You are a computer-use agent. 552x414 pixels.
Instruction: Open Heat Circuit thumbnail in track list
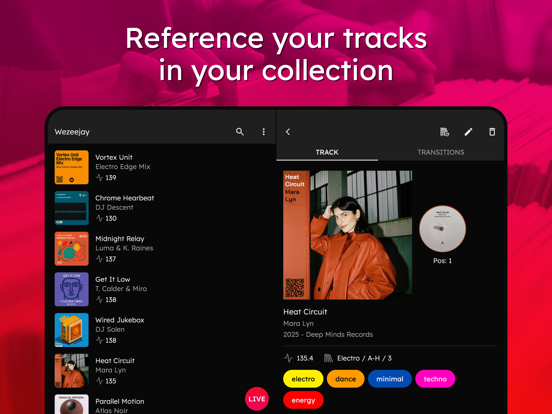tap(71, 371)
